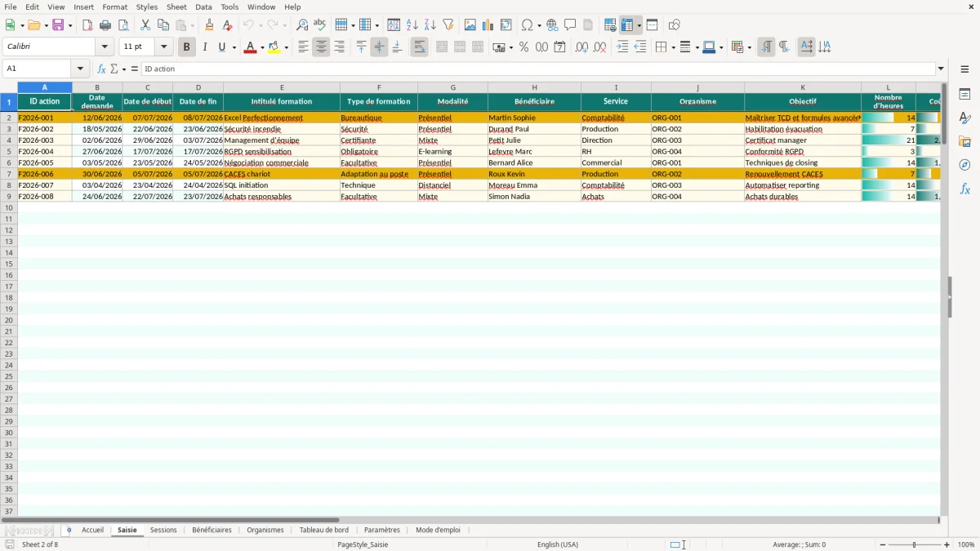Image resolution: width=980 pixels, height=551 pixels.
Task: Click the Cut scissors icon
Action: (x=145, y=25)
